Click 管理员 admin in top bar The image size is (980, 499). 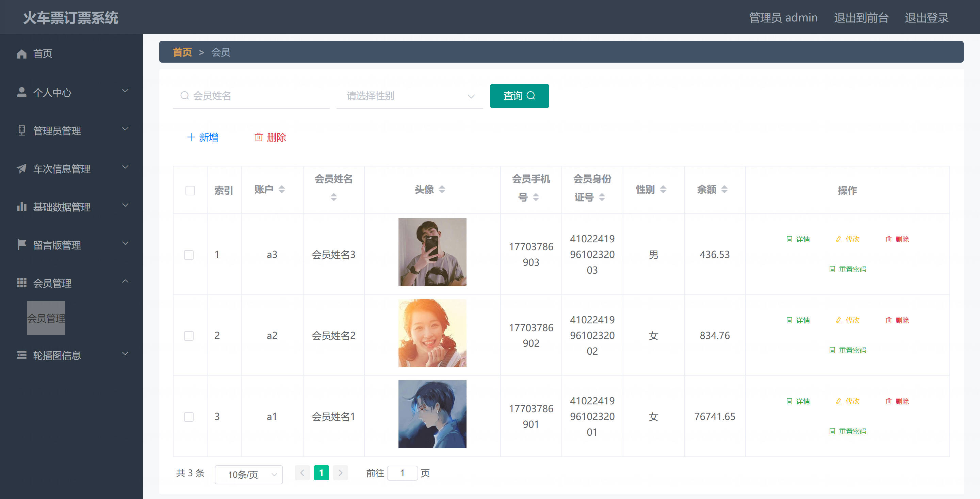click(783, 17)
